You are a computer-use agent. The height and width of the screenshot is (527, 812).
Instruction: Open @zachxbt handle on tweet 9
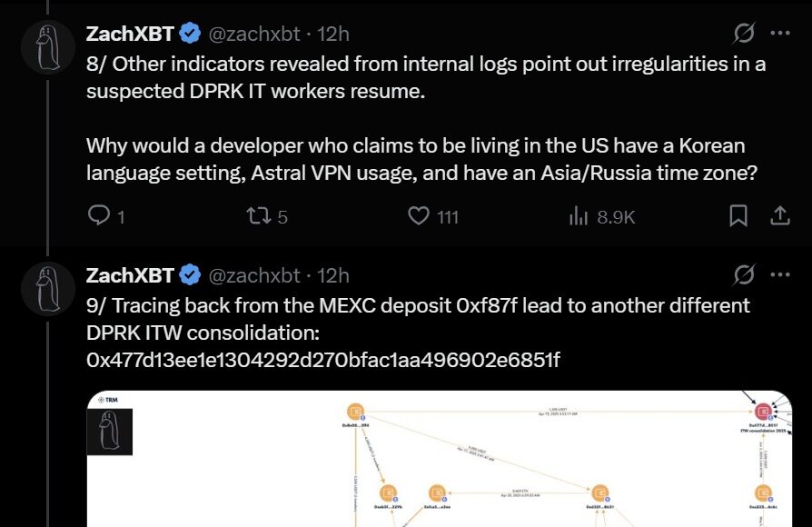254,275
